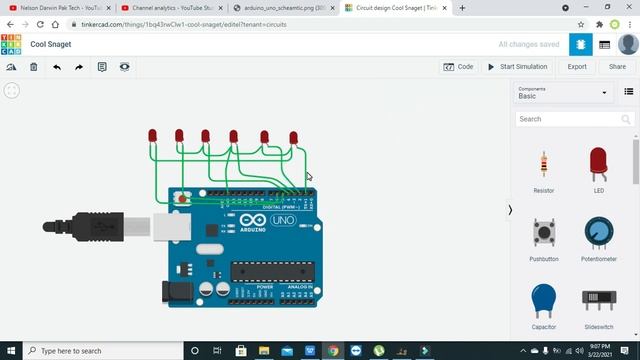Click the components panel scrollbar
Image resolution: width=640 pixels, height=360 pixels.
636,161
